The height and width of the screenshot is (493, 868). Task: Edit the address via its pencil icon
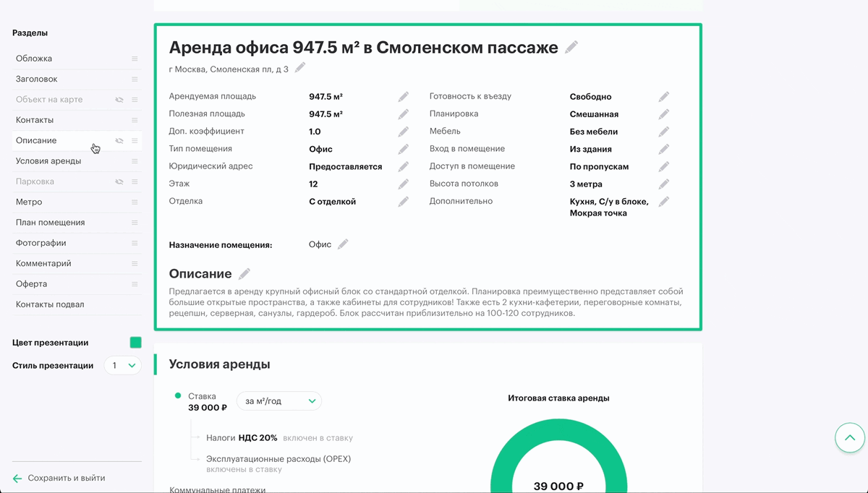click(x=300, y=67)
